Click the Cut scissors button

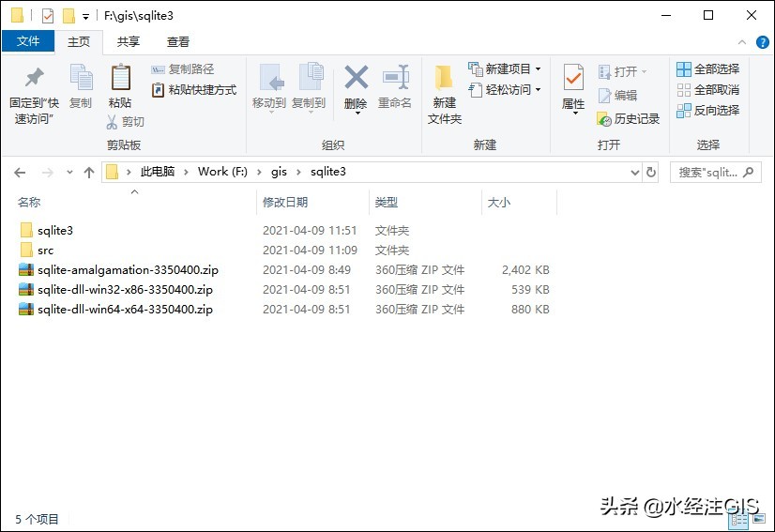[126, 122]
